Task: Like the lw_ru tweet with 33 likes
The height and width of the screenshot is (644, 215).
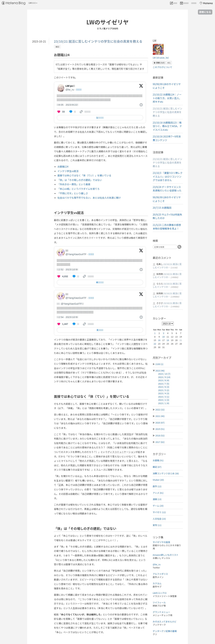Action: (x=59, y=112)
